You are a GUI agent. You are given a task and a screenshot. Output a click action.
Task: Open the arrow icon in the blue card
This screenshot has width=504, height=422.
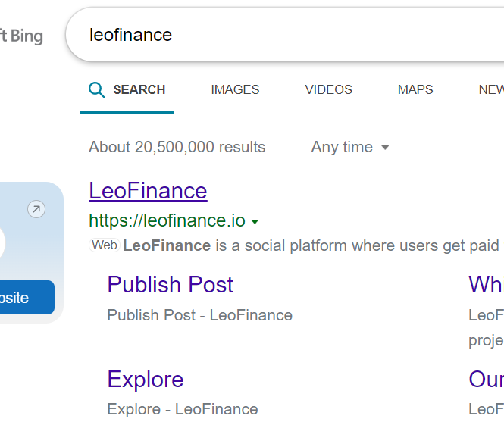36,209
